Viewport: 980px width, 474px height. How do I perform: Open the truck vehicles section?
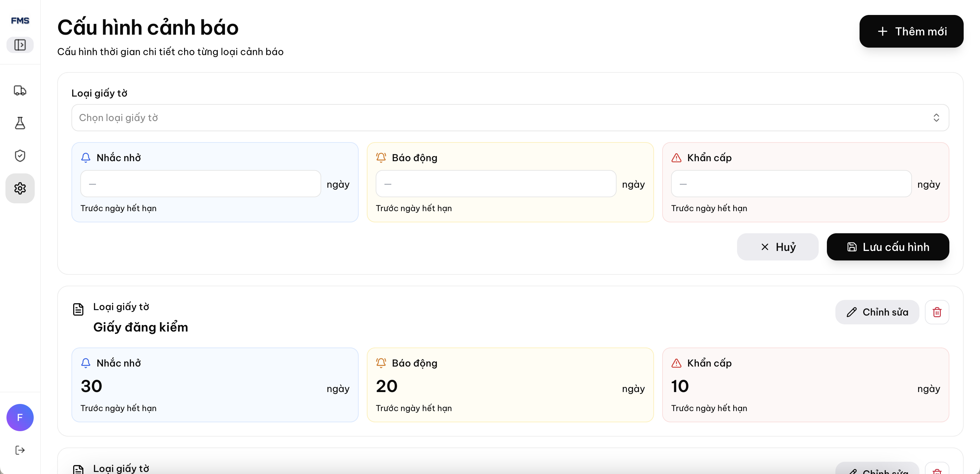(20, 90)
